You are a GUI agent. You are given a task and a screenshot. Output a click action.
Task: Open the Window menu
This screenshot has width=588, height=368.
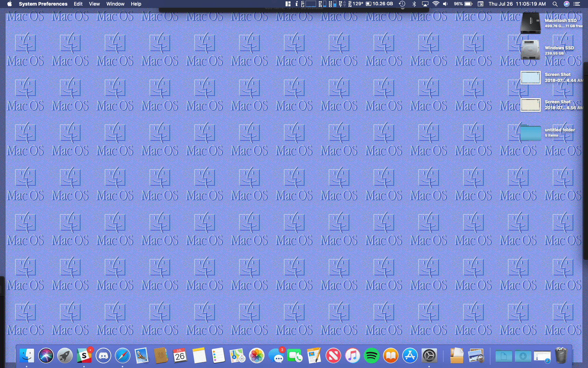tap(115, 4)
